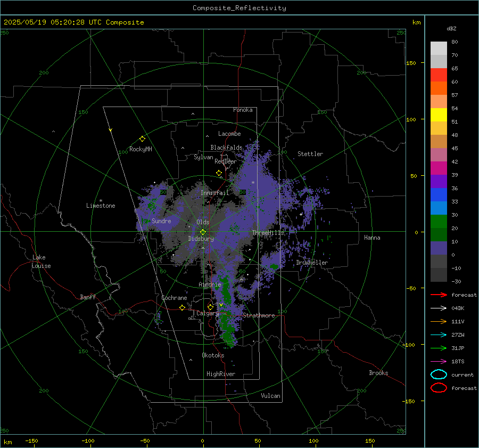Image resolution: width=479 pixels, height=448 pixels.
Task: Select the orange 111V arrow icon
Action: click(439, 321)
